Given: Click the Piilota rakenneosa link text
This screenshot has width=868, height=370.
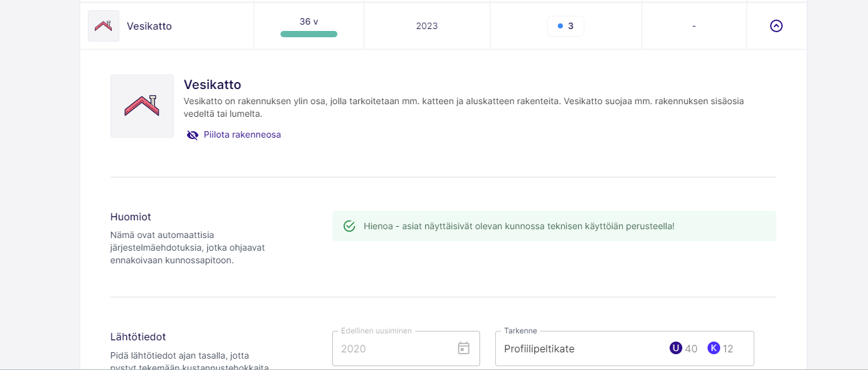Looking at the screenshot, I should click(242, 135).
